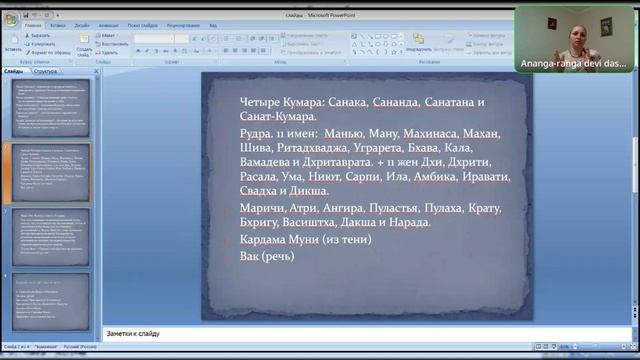640x360 pixels.
Task: Cut selection with Вырезать
Action: click(37, 36)
